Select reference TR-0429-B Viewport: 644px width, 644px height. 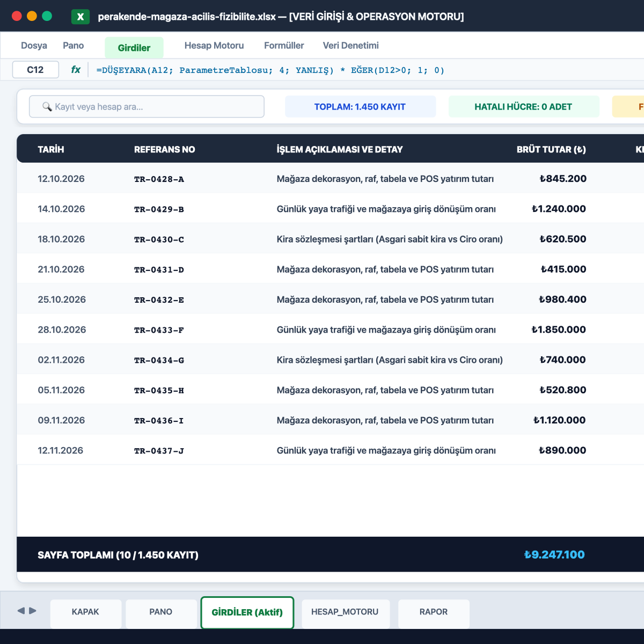pos(159,209)
